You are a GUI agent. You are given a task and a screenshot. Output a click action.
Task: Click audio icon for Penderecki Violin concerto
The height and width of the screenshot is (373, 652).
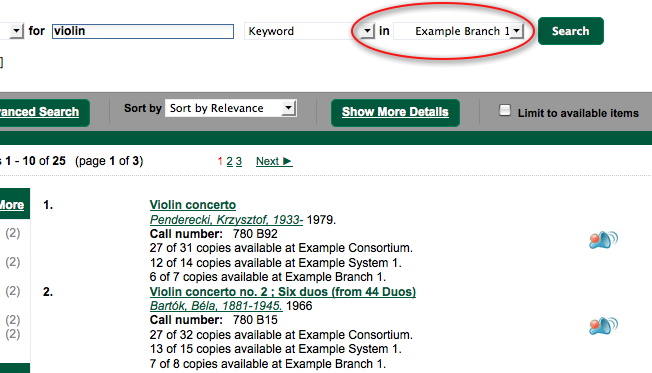click(x=603, y=240)
